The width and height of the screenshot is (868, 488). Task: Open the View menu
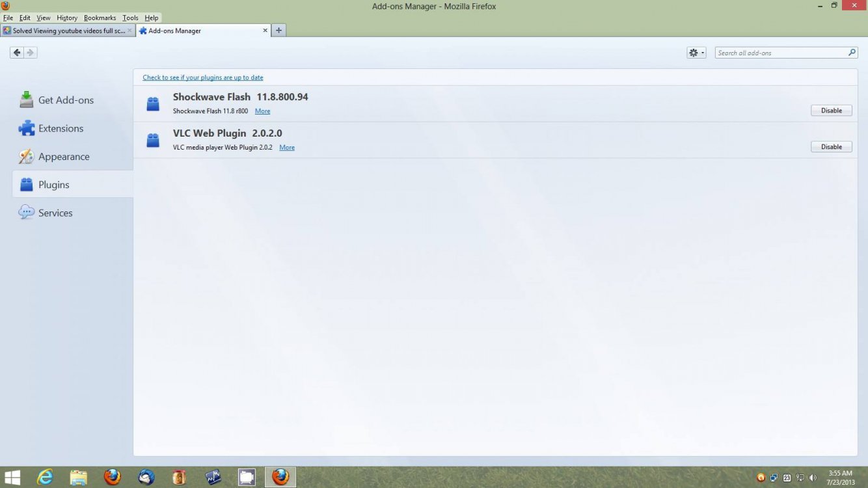[x=44, y=18]
